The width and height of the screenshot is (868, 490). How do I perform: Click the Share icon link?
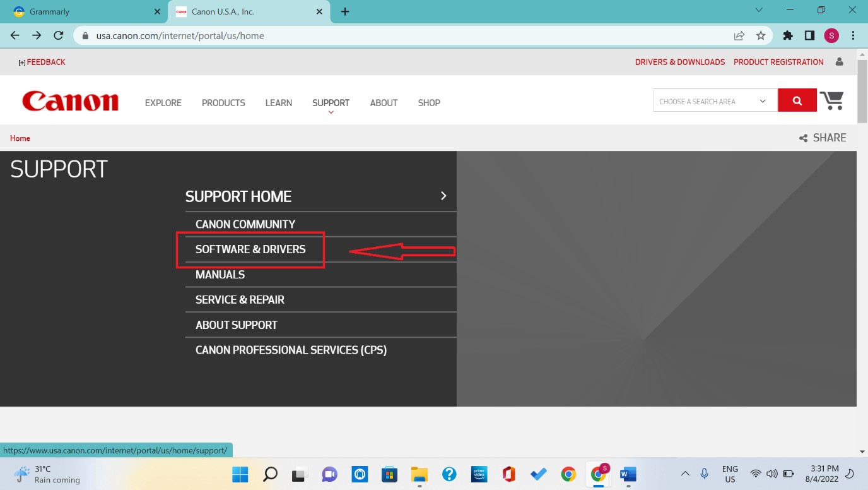click(823, 138)
